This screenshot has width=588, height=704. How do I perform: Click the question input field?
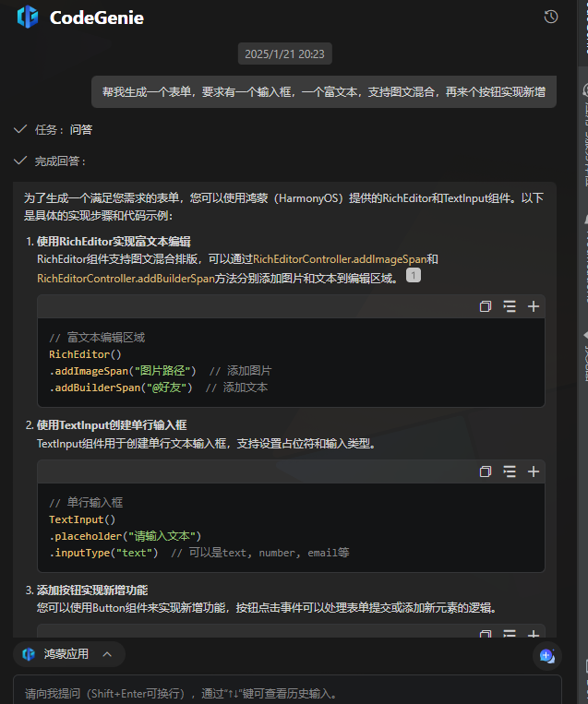pyautogui.click(x=287, y=693)
